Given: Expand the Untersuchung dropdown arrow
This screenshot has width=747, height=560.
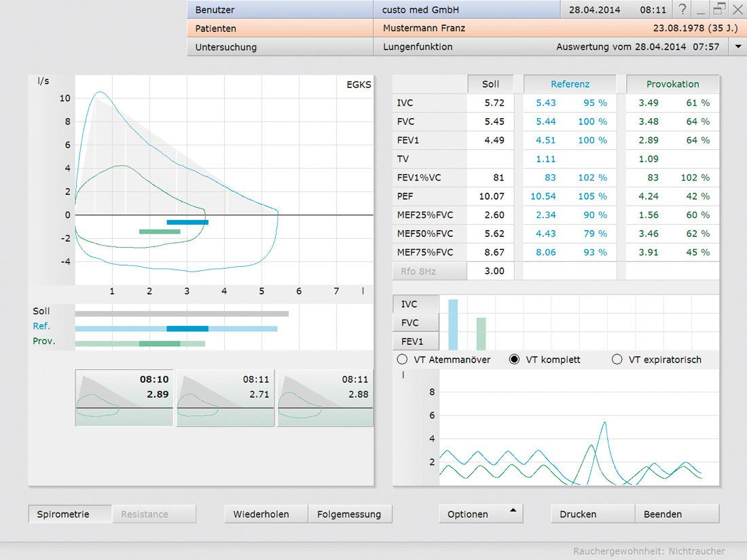Looking at the screenshot, I should (x=738, y=47).
